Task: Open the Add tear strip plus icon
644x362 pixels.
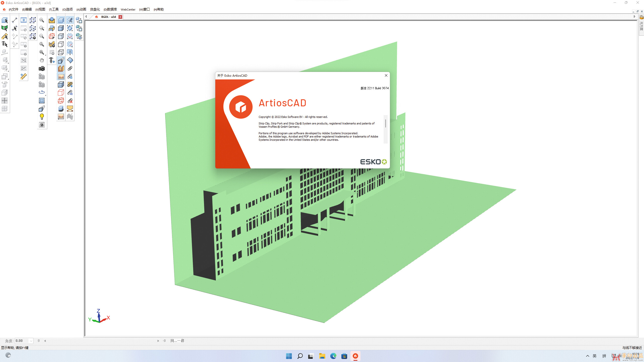Action: 24,76
